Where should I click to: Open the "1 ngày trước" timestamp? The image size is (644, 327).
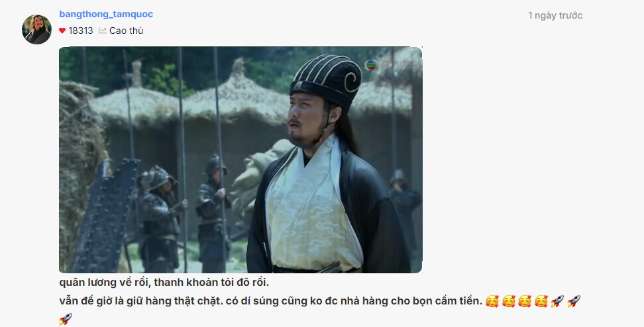click(x=555, y=16)
